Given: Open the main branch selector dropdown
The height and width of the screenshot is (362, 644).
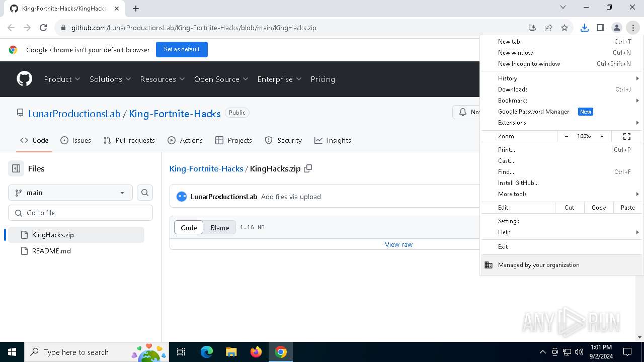Looking at the screenshot, I should pyautogui.click(x=70, y=193).
